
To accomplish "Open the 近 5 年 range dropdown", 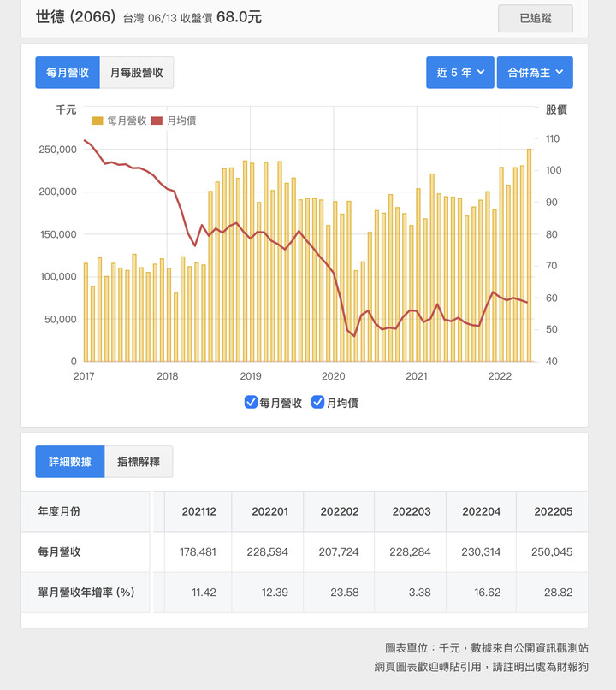I will tap(460, 73).
